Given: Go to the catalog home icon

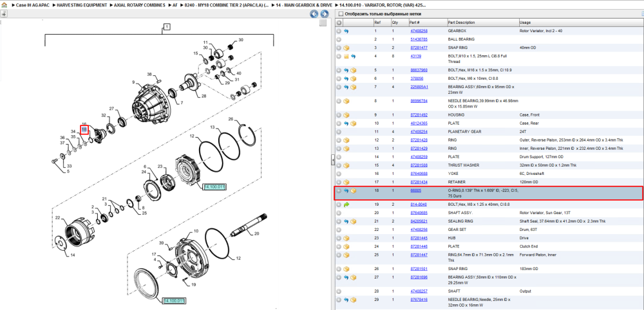Looking at the screenshot, I should (x=3, y=5).
